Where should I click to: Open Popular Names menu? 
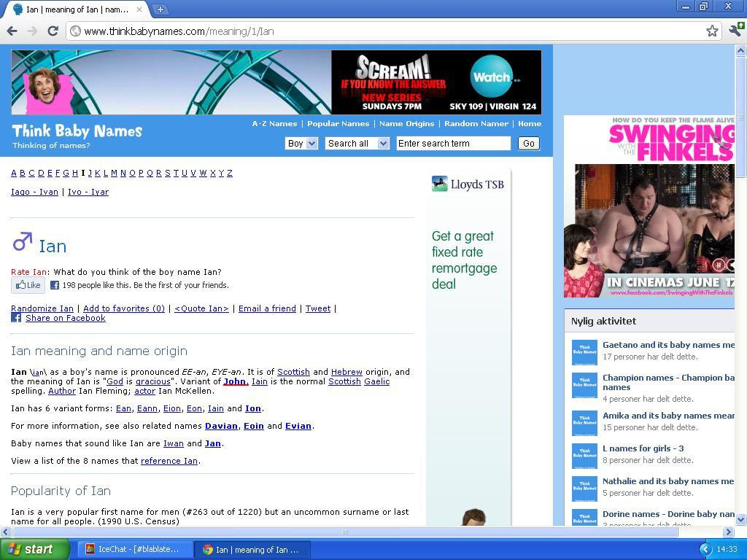[338, 124]
